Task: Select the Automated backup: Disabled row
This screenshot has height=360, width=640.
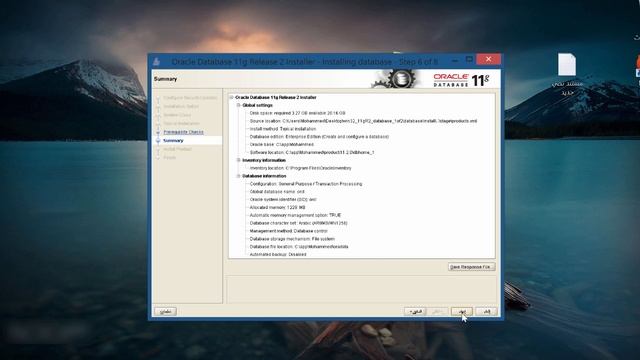Action: coord(278,254)
